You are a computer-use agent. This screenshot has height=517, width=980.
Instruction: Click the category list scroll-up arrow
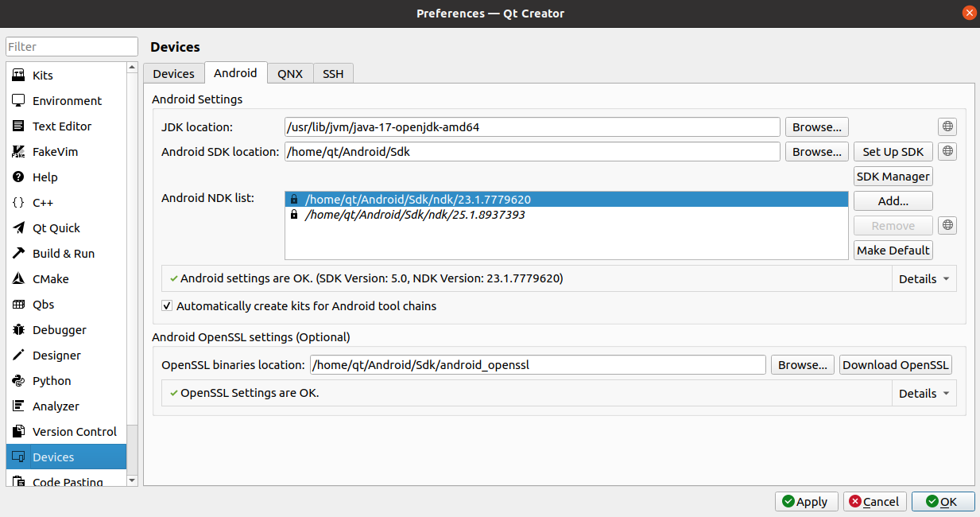(133, 68)
